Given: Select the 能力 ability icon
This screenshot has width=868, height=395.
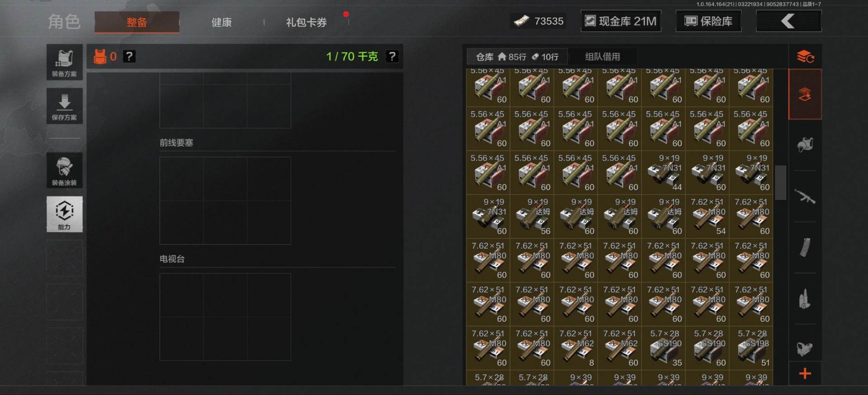Looking at the screenshot, I should (64, 214).
